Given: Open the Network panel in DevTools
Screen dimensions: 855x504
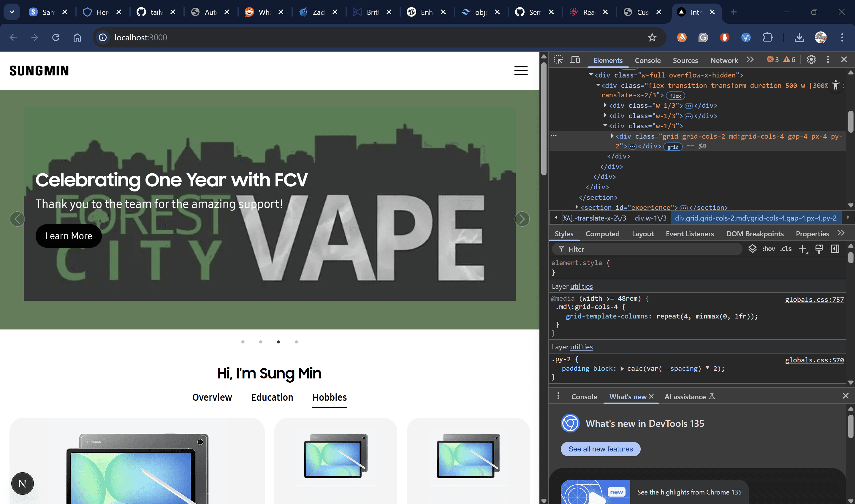Looking at the screenshot, I should [724, 60].
